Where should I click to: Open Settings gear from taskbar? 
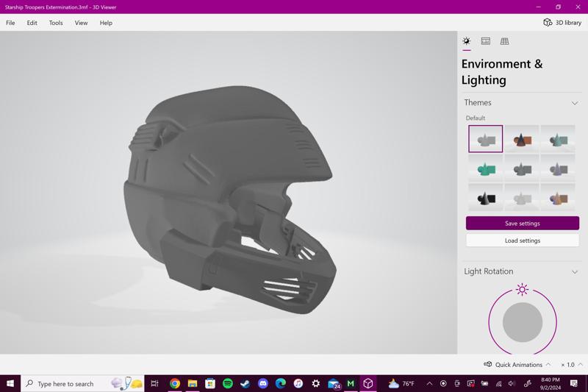click(x=316, y=383)
